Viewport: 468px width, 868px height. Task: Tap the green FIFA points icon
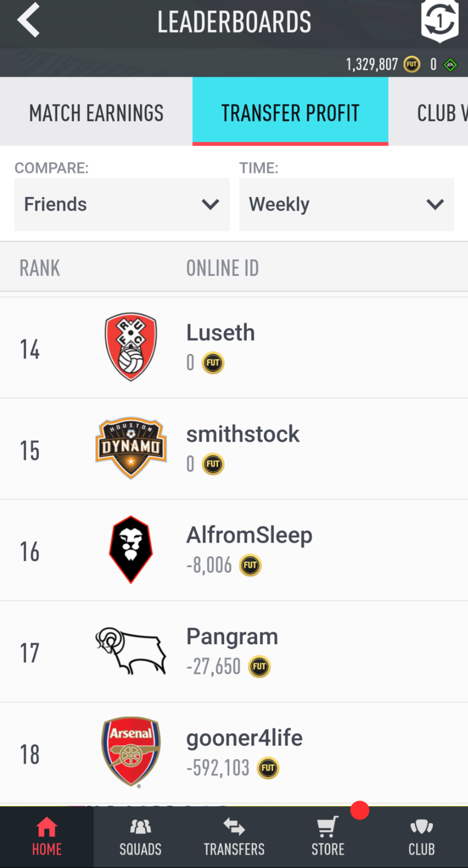[450, 65]
